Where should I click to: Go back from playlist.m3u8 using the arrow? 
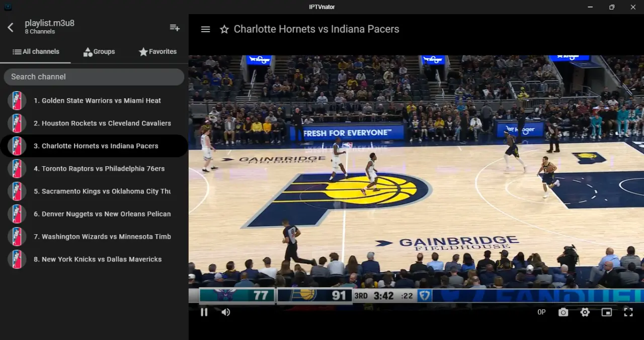coord(11,28)
